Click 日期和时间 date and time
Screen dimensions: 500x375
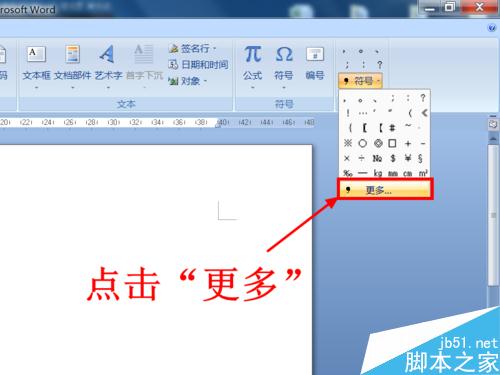coord(198,64)
